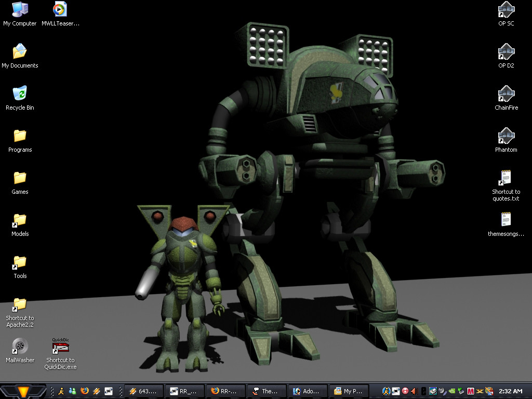Select the Recycle Bin icon
The image size is (532, 399).
click(20, 98)
